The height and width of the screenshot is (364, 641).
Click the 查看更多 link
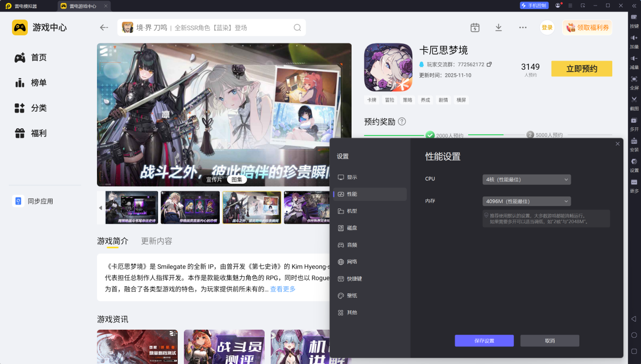coord(283,289)
